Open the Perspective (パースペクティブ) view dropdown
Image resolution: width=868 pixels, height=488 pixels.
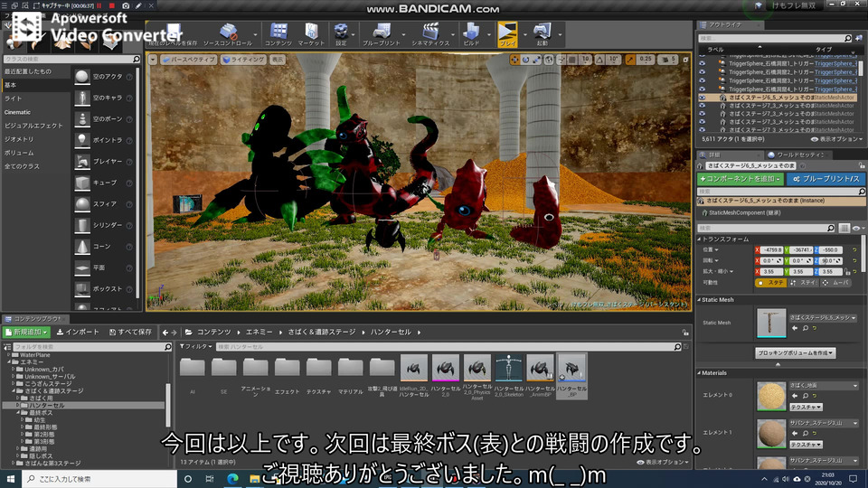coord(188,60)
